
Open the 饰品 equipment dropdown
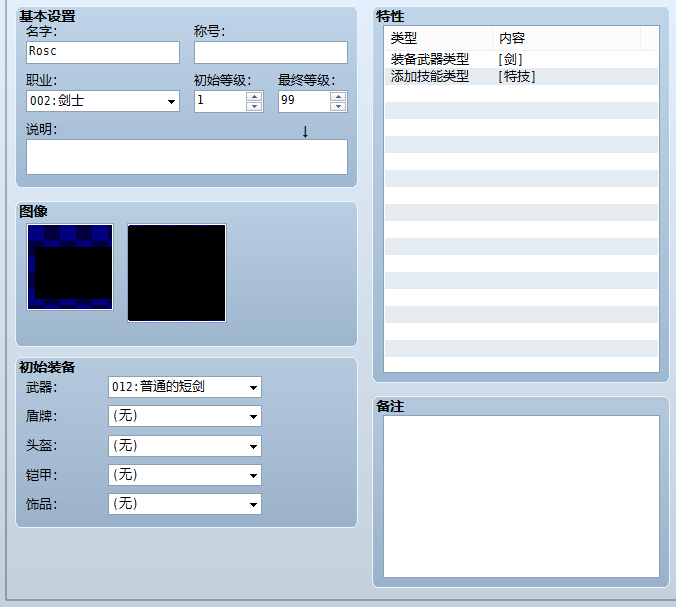click(x=185, y=504)
